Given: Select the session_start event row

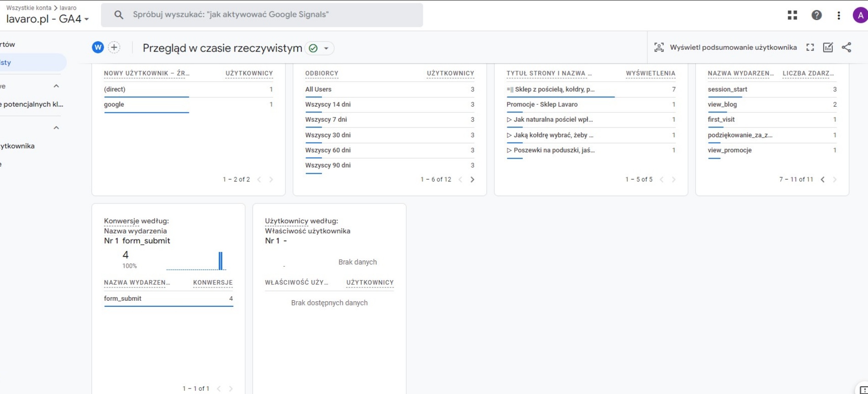Looking at the screenshot, I should [x=772, y=89].
